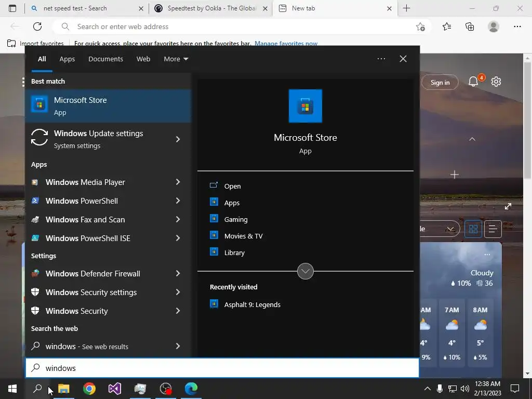Switch the feed to list view layout
Image resolution: width=532 pixels, height=399 pixels.
493,229
